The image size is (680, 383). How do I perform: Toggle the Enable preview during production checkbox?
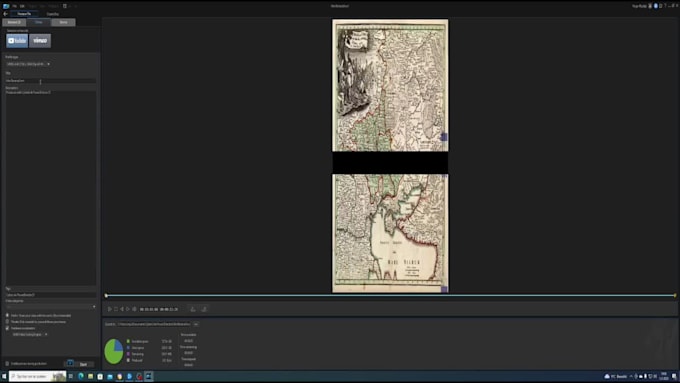[7, 363]
